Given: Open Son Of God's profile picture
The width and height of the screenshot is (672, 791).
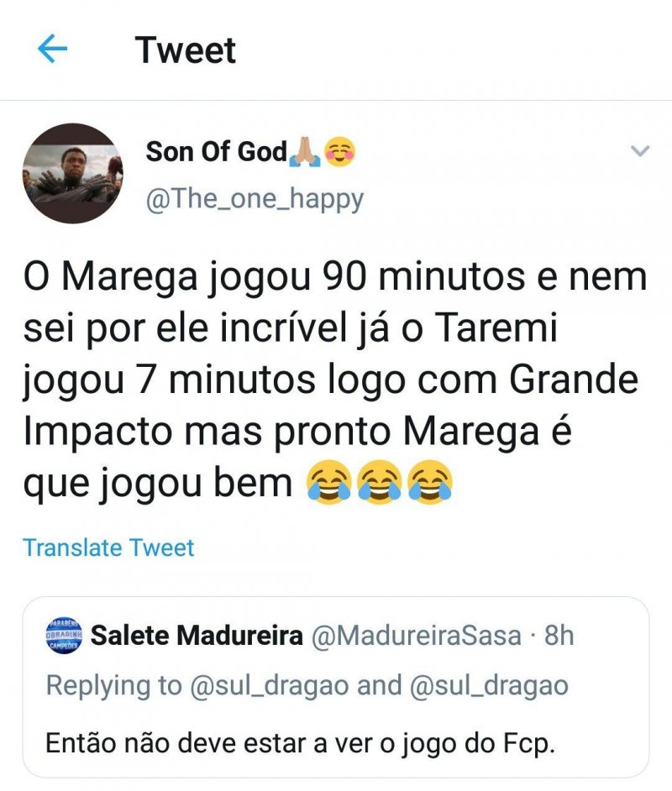Looking at the screenshot, I should (x=71, y=174).
